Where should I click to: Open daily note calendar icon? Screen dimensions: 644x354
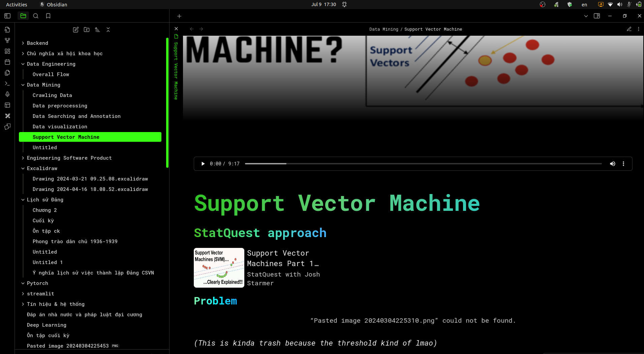coord(7,62)
